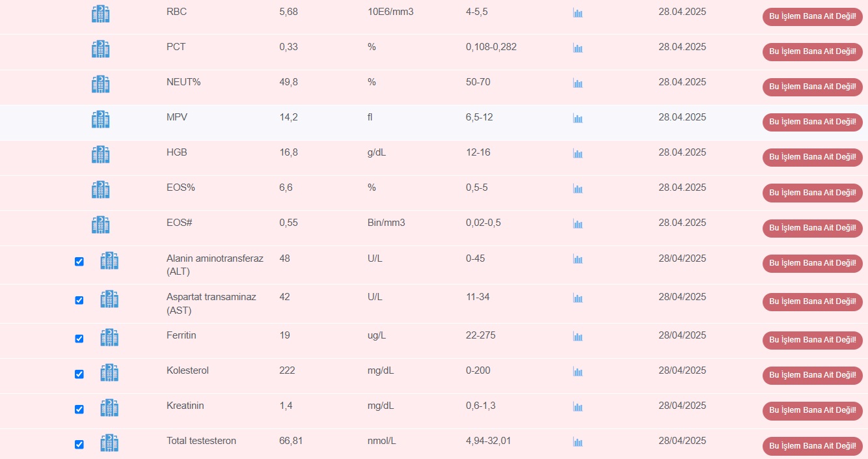Click the testosterone value 66,81

coord(291,441)
